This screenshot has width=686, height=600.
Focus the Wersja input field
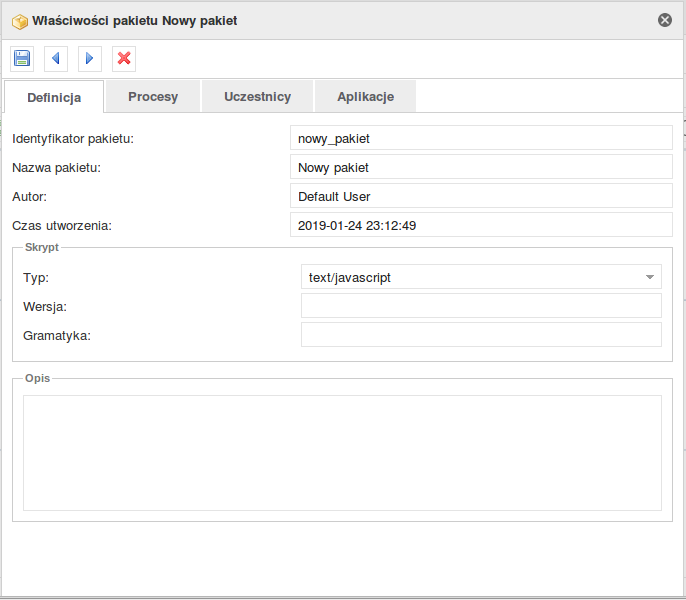pyautogui.click(x=481, y=306)
